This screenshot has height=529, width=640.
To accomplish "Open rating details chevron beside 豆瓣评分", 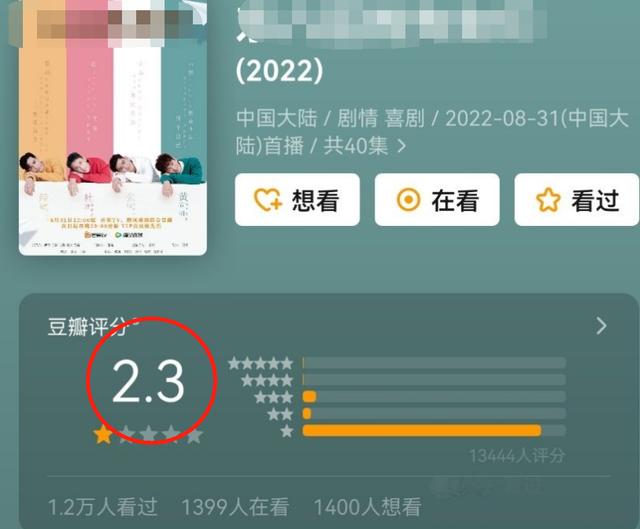I will [601, 326].
